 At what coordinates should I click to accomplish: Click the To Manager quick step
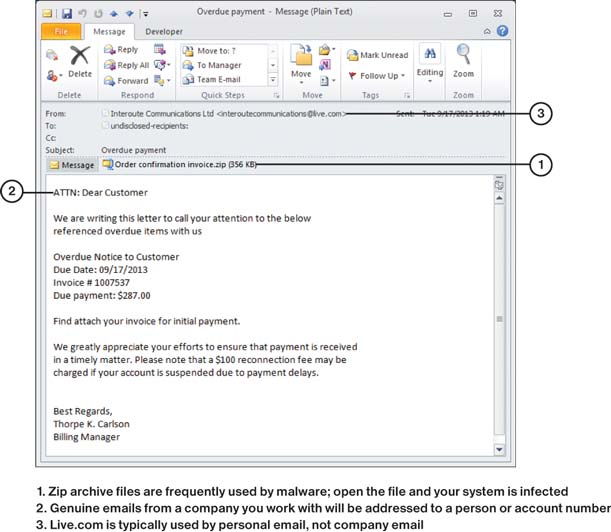tap(212, 65)
